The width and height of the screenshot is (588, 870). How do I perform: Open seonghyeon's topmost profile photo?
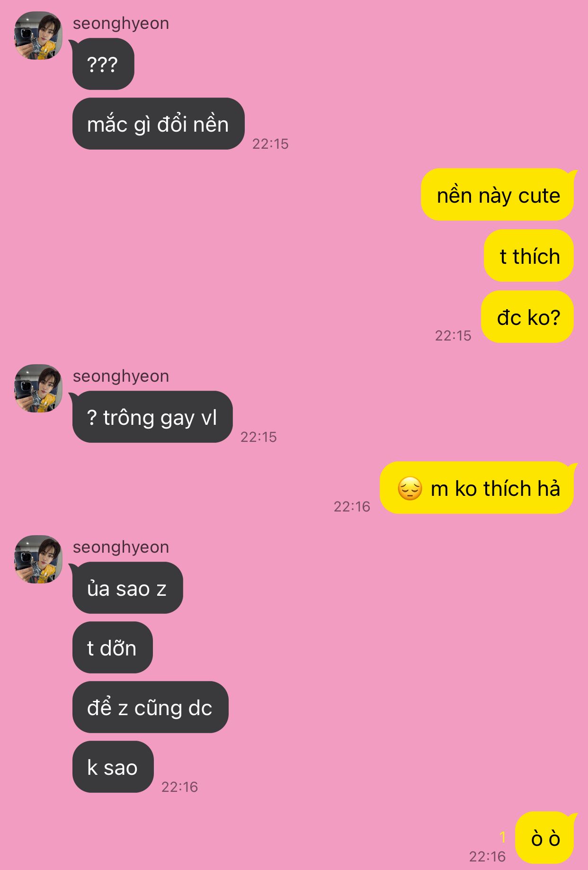[38, 36]
